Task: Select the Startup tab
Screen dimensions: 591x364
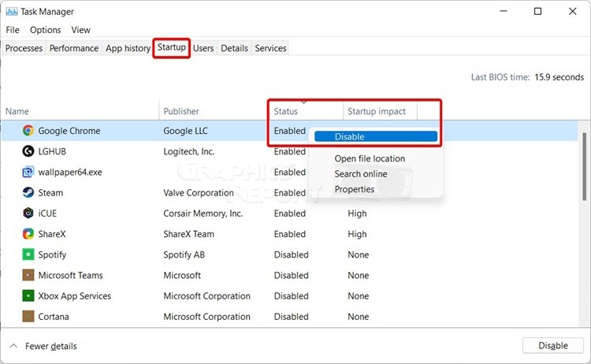Action: [x=172, y=47]
